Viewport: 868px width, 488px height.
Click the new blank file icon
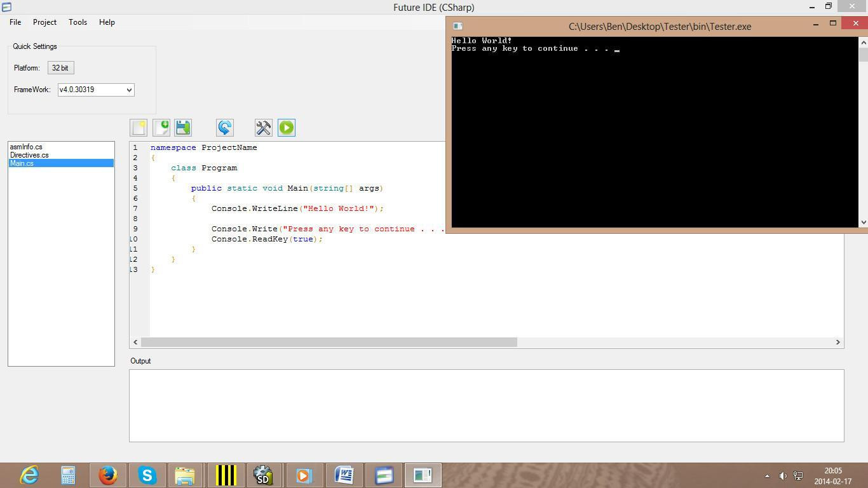[139, 128]
